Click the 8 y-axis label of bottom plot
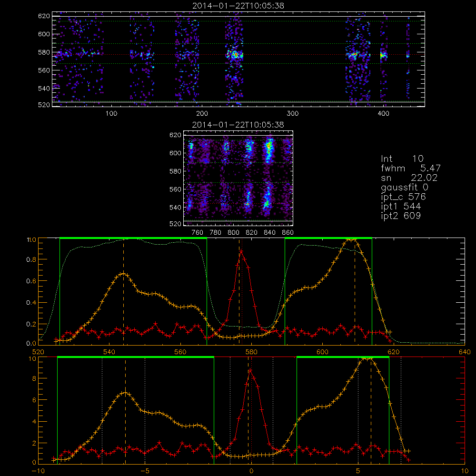This screenshot has height=476, width=476. coord(34,378)
